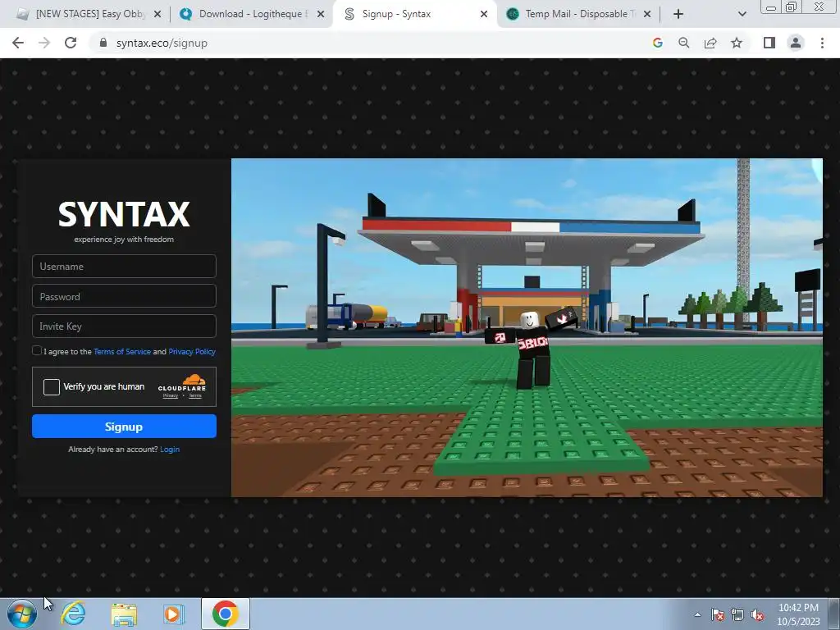Screen dimensions: 840x630
Task: Open the zoom magnifier control
Action: [x=683, y=43]
